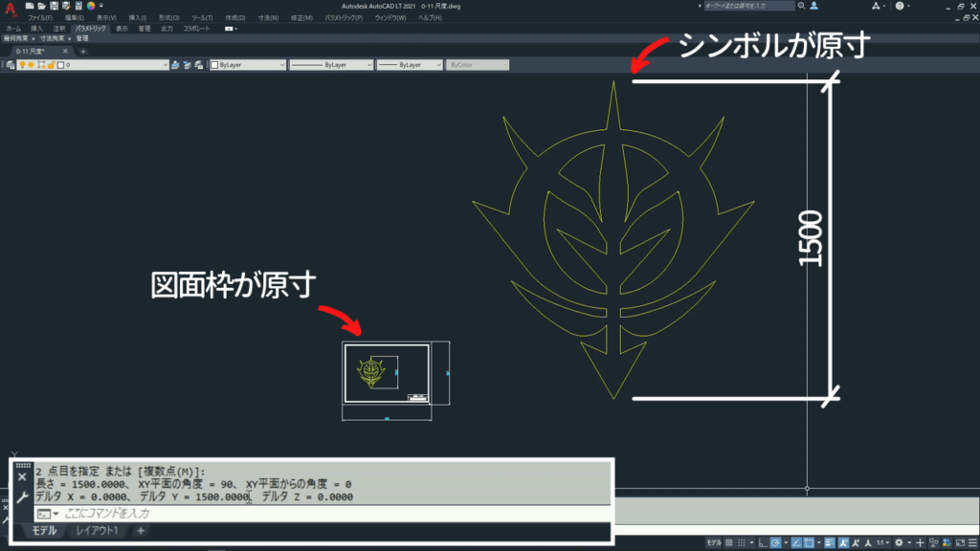Open the ファイル(F) menu

click(40, 18)
